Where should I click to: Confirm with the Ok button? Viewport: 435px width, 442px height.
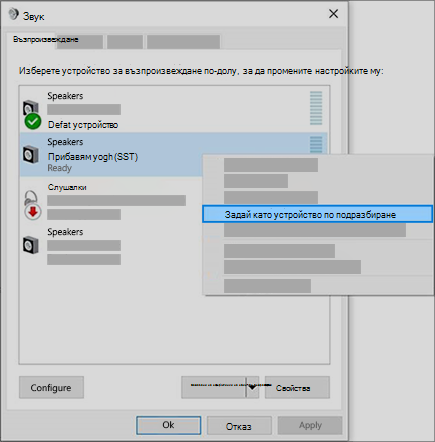click(x=168, y=425)
